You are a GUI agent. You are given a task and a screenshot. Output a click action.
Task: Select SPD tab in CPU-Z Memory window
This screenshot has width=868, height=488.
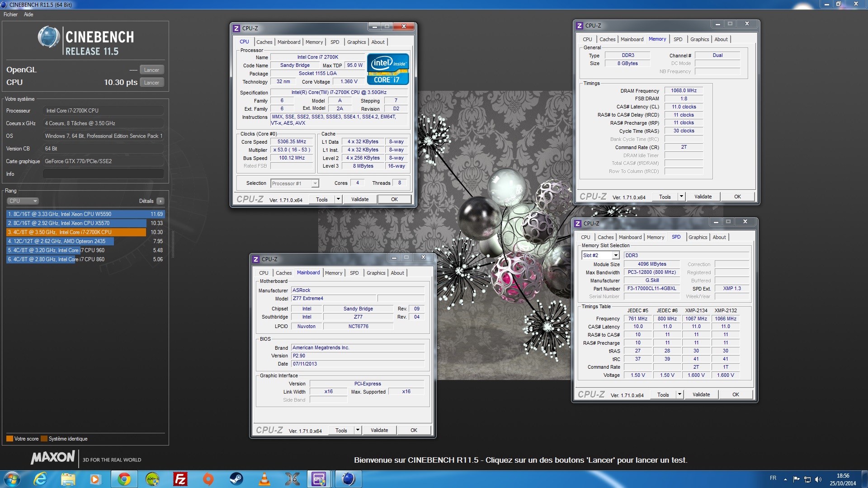(x=678, y=39)
